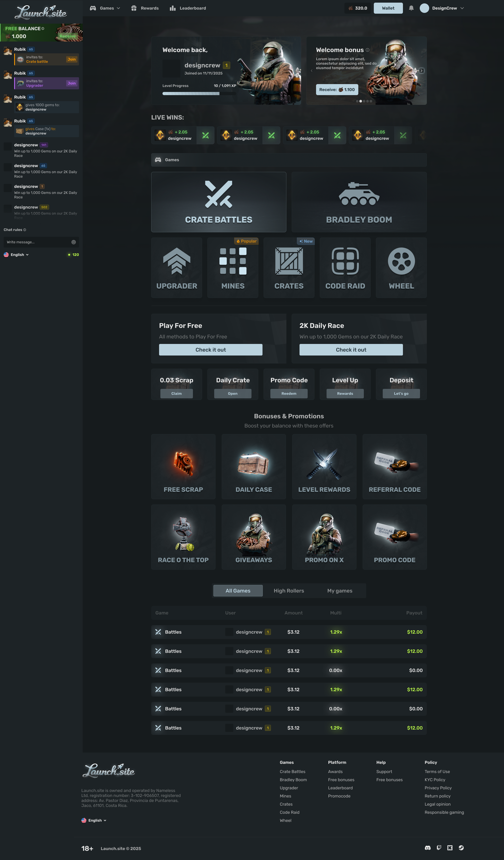The height and width of the screenshot is (860, 504).
Task: Open the Promo Code promotion card
Action: (395, 537)
